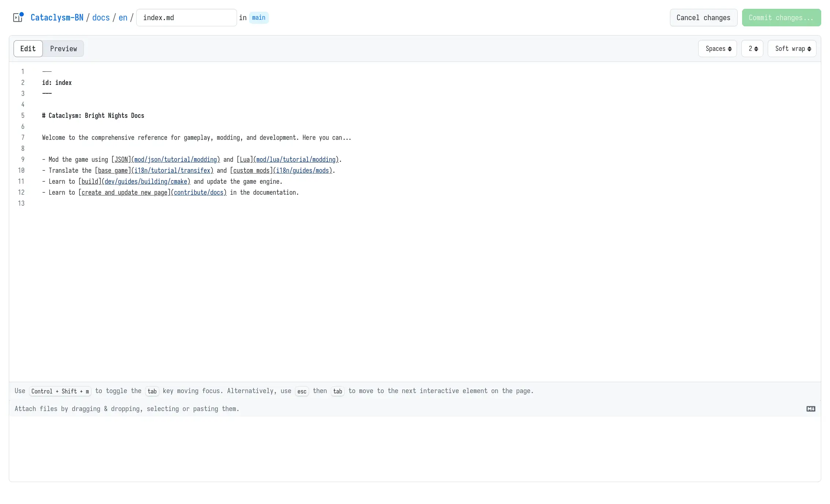Click the attach files drop area text

tap(127, 409)
